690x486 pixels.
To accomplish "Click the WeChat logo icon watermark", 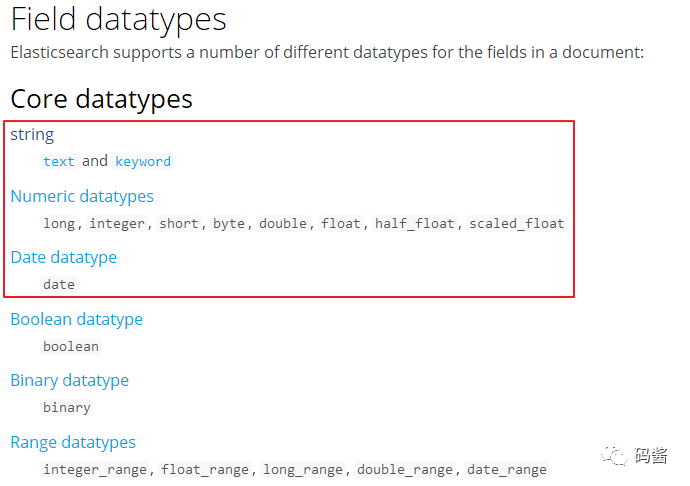I will tap(613, 454).
